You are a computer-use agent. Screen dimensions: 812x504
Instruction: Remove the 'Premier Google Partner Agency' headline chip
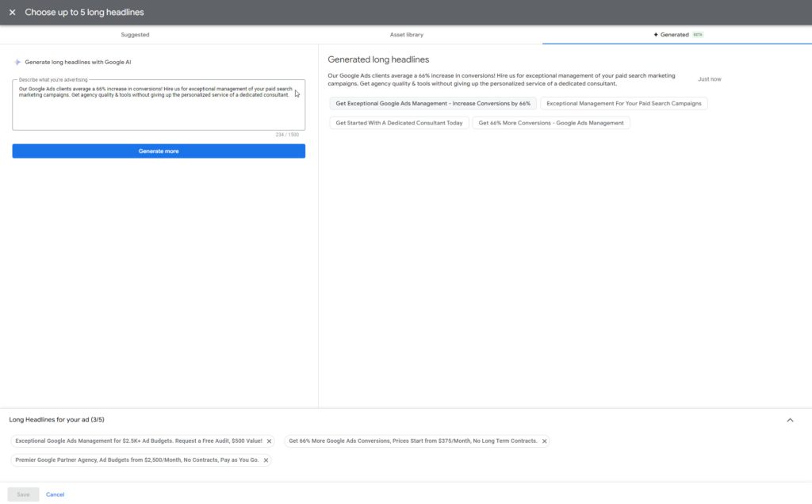click(266, 460)
